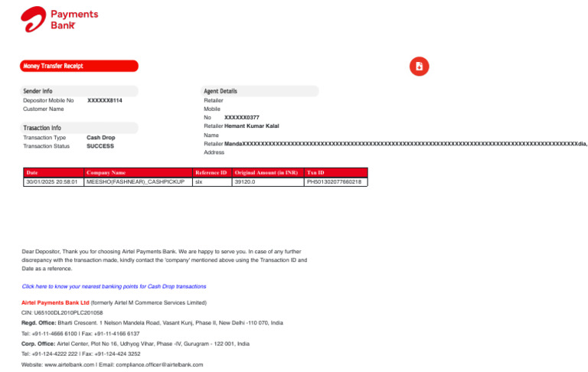
Task: Click the Airtel Payments Bank logo
Action: [59, 19]
